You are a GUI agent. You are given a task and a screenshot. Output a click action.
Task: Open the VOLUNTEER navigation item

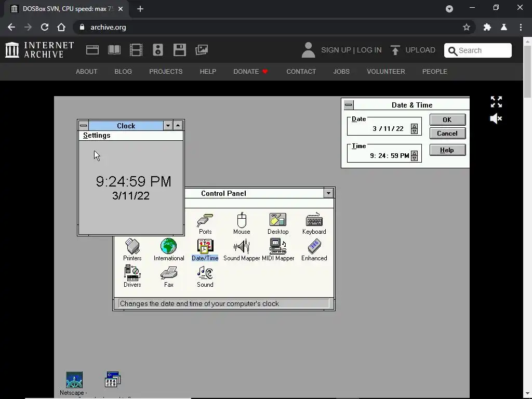(386, 72)
